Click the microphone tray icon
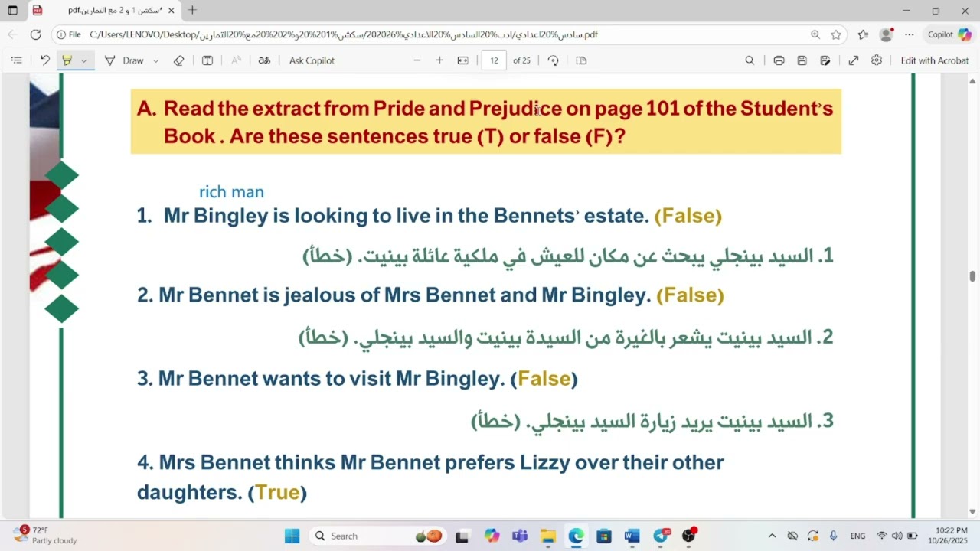 pos(833,536)
